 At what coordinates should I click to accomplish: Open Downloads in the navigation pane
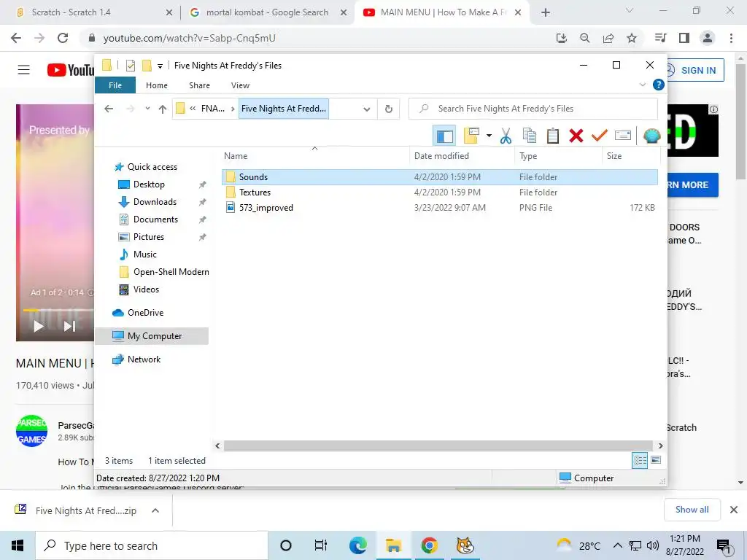point(147,202)
